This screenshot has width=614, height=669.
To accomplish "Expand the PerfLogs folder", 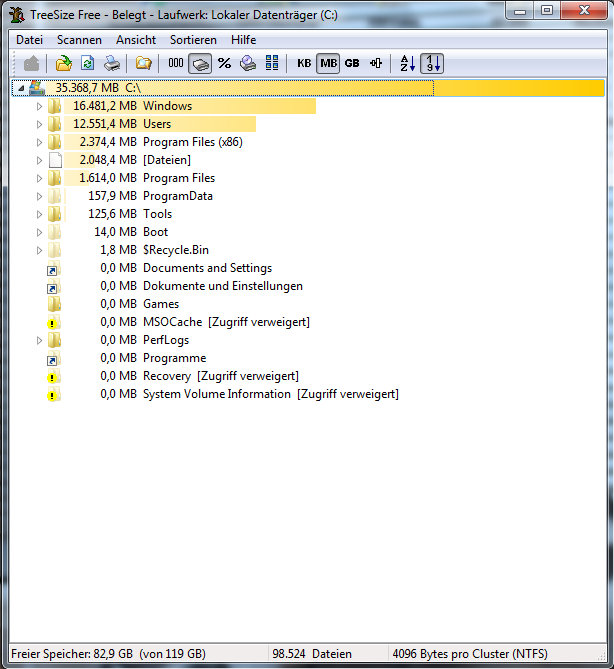I will coord(39,340).
